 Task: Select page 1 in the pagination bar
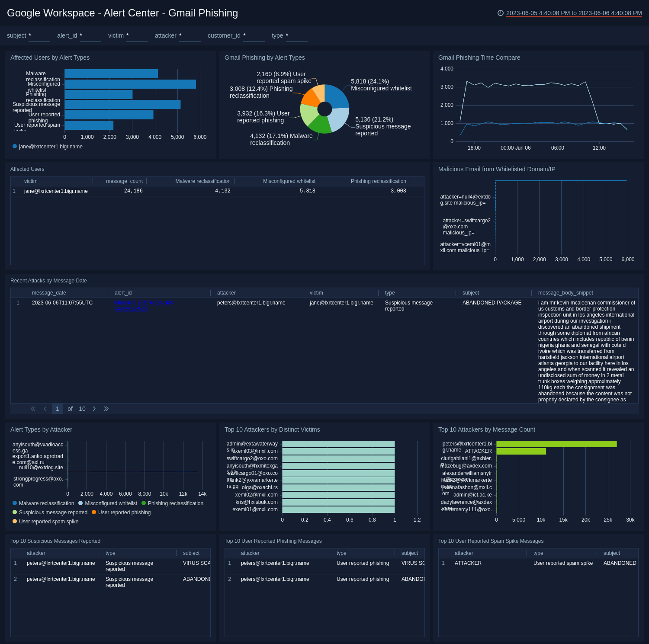[x=57, y=408]
